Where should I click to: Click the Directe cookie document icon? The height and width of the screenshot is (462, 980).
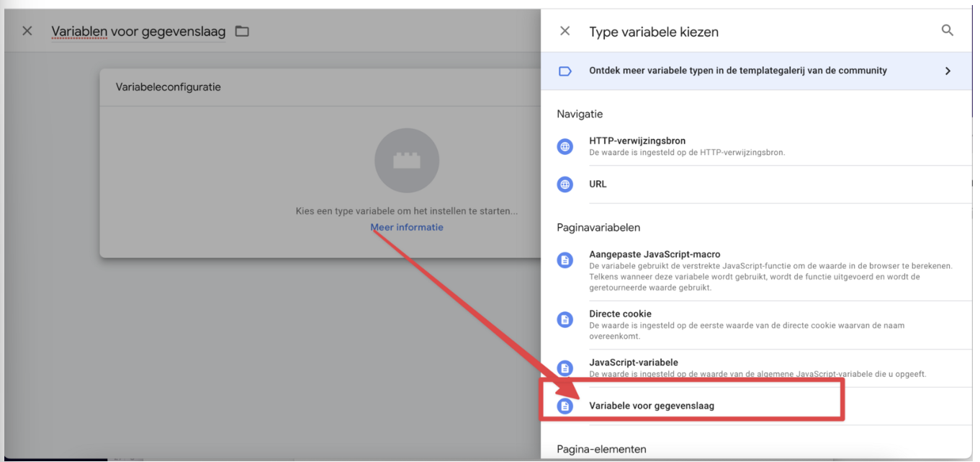point(565,319)
